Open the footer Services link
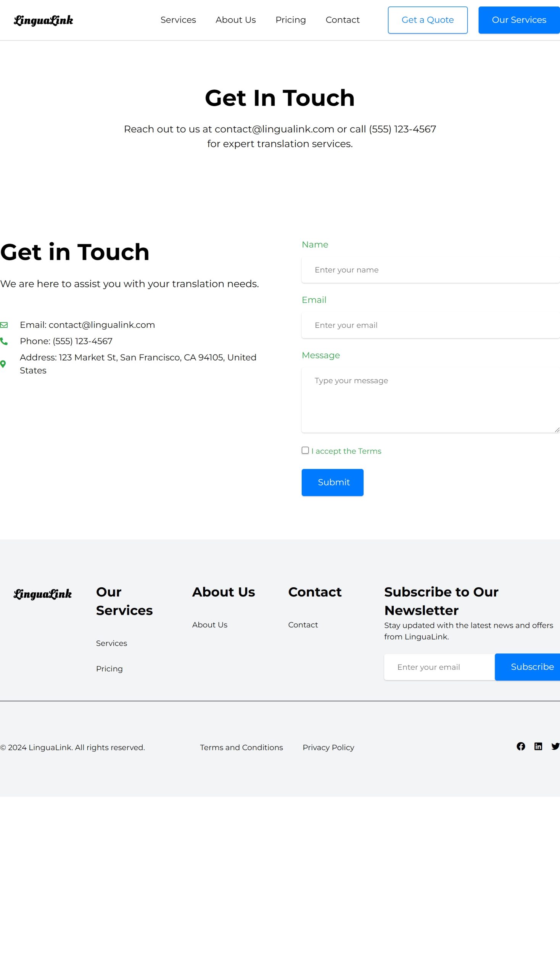 (111, 643)
